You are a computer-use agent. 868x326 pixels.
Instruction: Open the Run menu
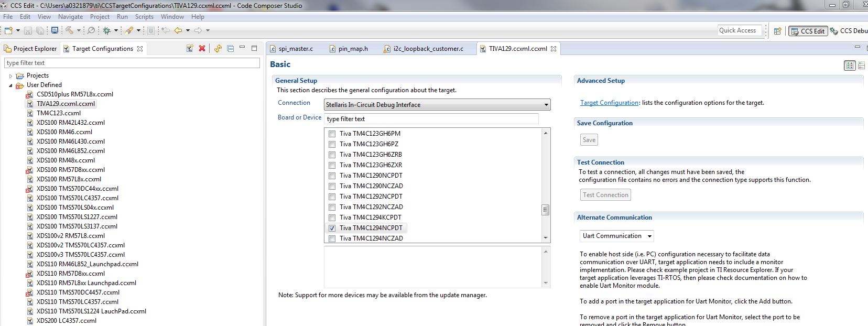click(x=122, y=17)
